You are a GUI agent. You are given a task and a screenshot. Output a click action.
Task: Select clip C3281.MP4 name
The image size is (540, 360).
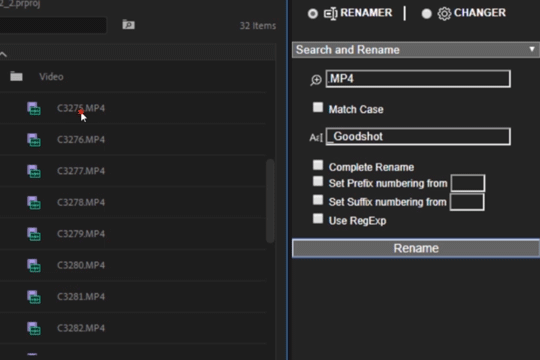point(81,297)
